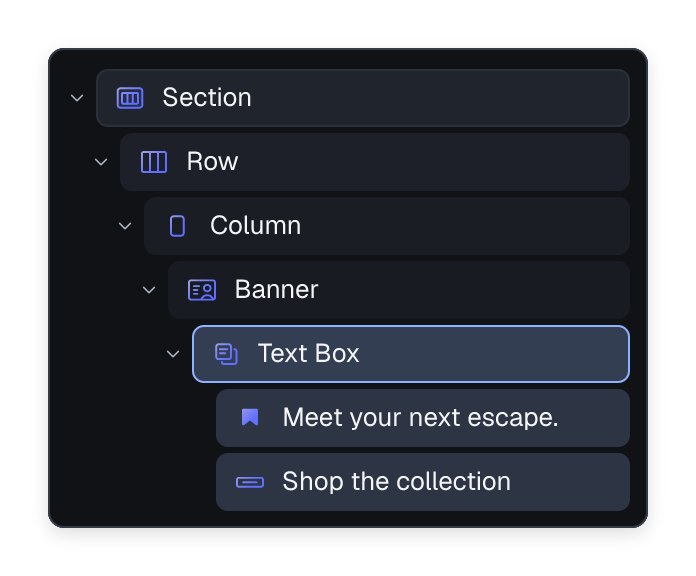This screenshot has height=576, width=696.
Task: Click the Row three-column icon
Action: [154, 162]
